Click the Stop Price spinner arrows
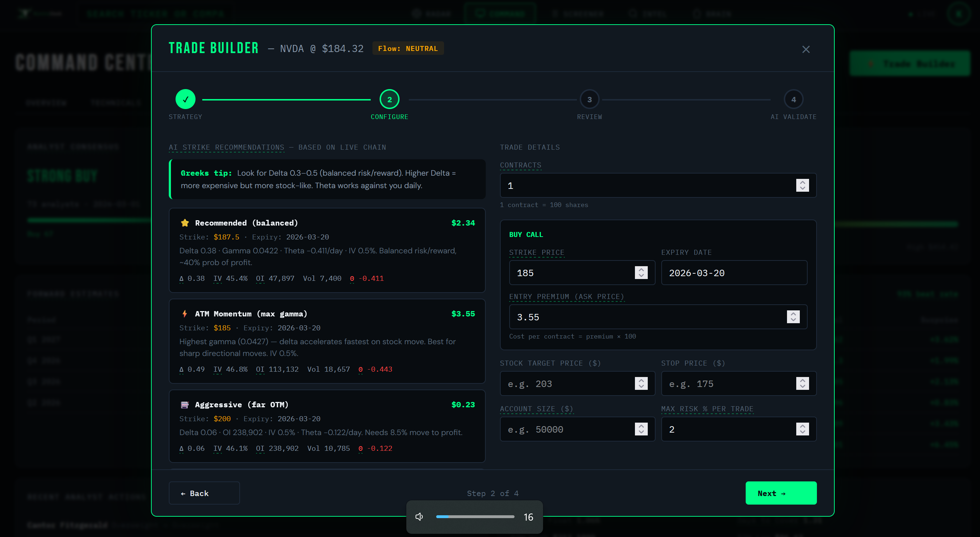 [x=802, y=383]
